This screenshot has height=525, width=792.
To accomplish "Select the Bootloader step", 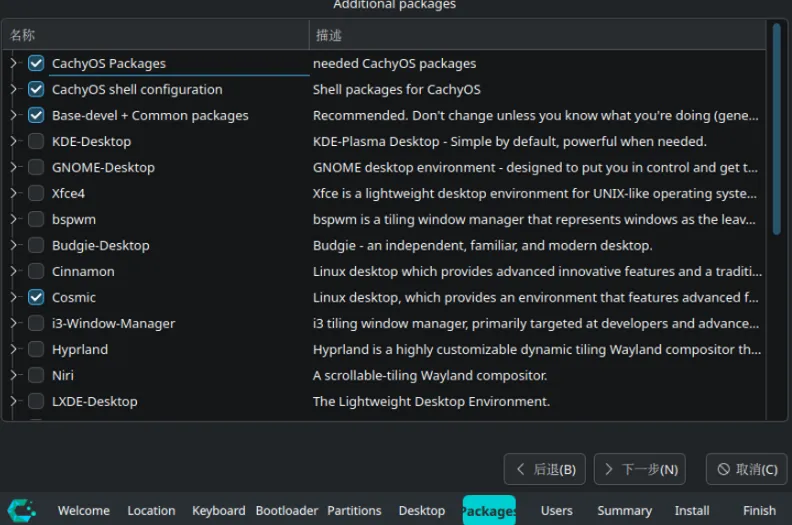I will [286, 510].
